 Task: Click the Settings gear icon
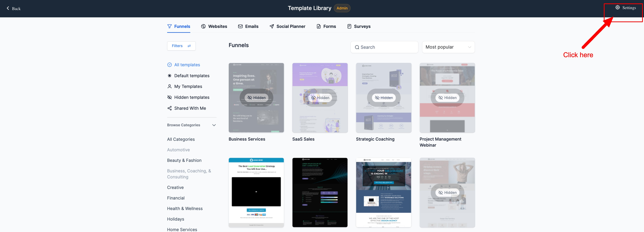(x=617, y=8)
